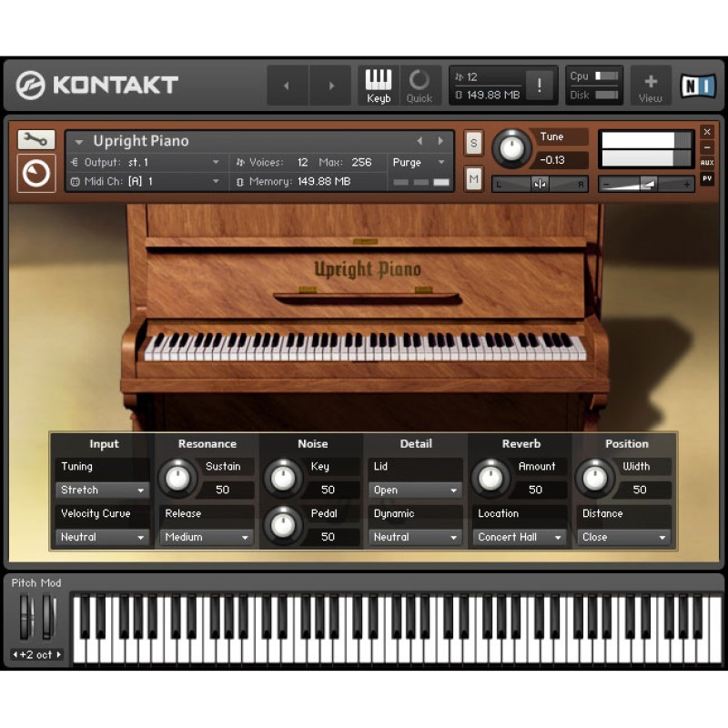Go to previous instrument arrow in header
The image size is (728, 728).
(x=420, y=141)
